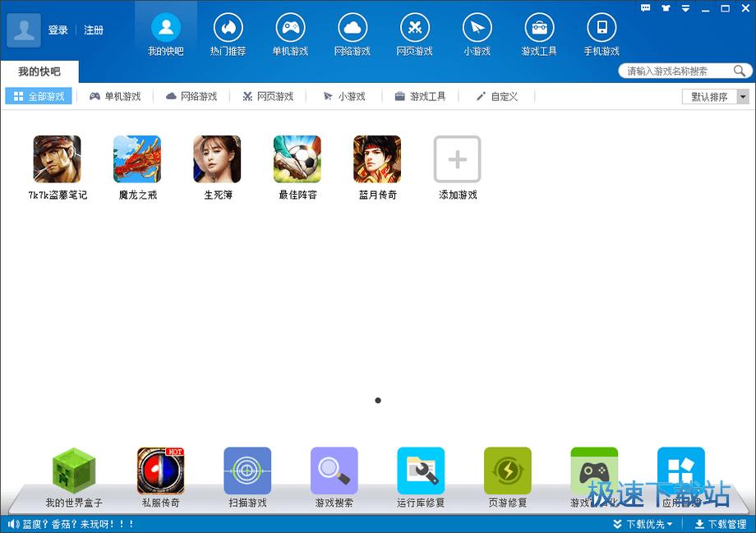Image resolution: width=756 pixels, height=533 pixels.
Task: Expand the 下载优先 dropdown in status bar
Action: 643,524
